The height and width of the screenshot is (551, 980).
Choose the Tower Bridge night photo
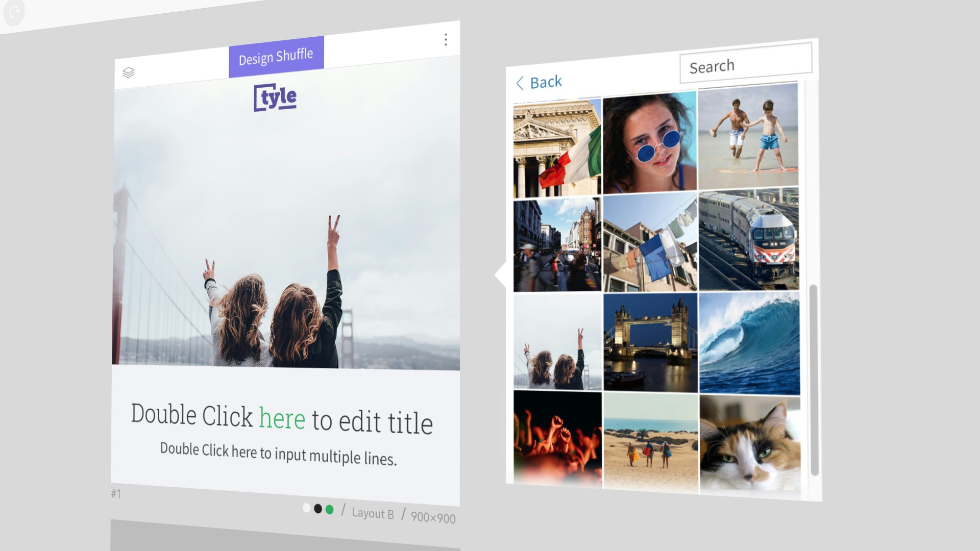(x=650, y=342)
